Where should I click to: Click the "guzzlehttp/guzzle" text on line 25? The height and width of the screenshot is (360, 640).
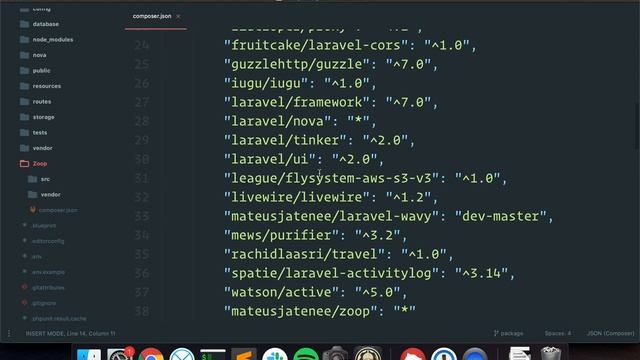(x=297, y=64)
